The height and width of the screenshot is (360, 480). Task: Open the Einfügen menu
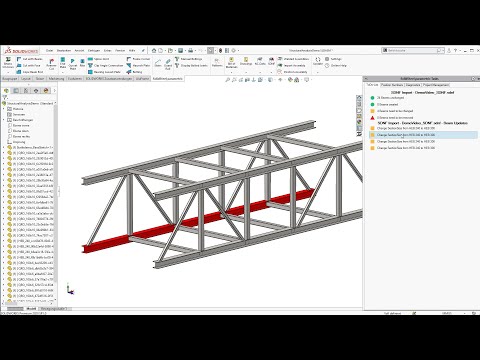(94, 50)
